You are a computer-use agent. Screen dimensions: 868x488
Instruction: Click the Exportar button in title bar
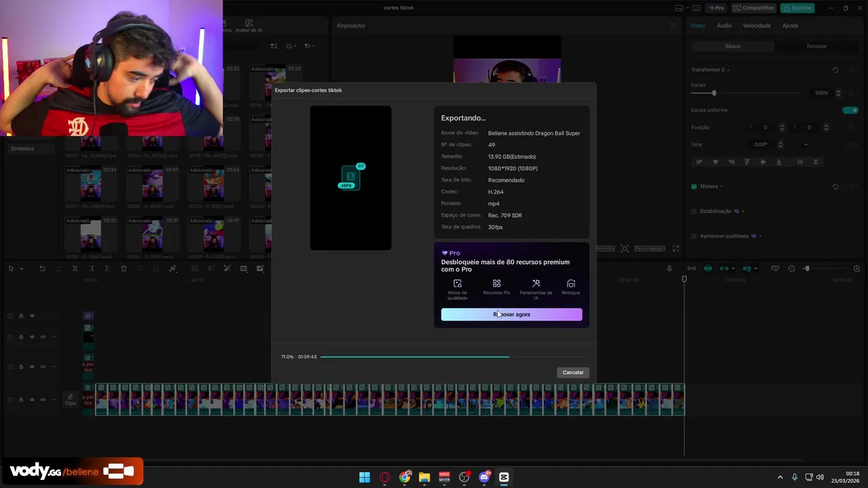click(797, 8)
